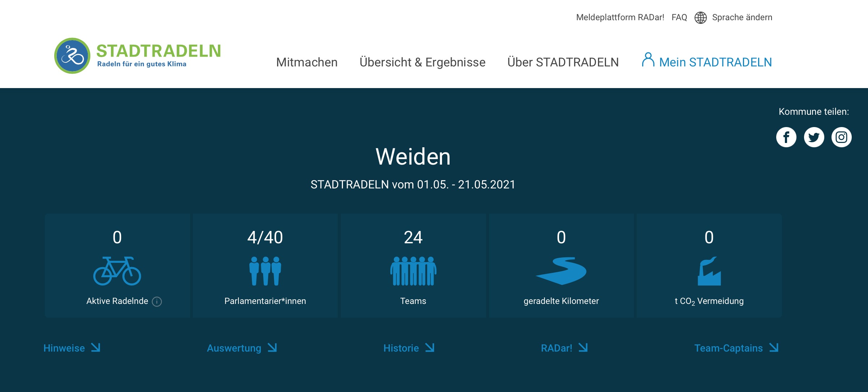Open the Übersicht & Ergebnisse menu

click(422, 62)
